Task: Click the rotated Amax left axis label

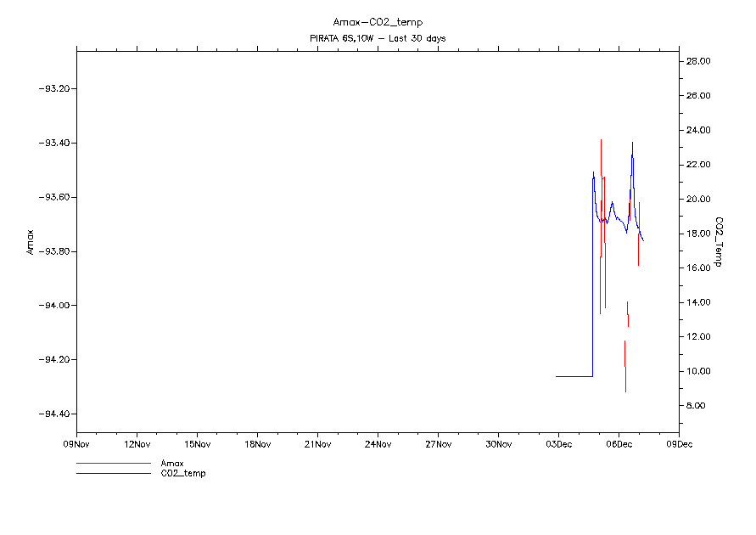Action: click(x=30, y=242)
